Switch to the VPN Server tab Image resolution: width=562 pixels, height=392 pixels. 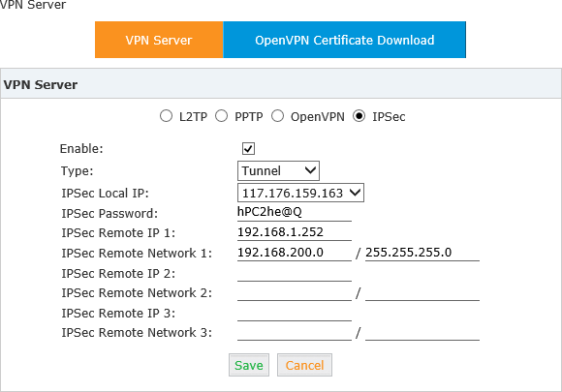[x=159, y=40]
